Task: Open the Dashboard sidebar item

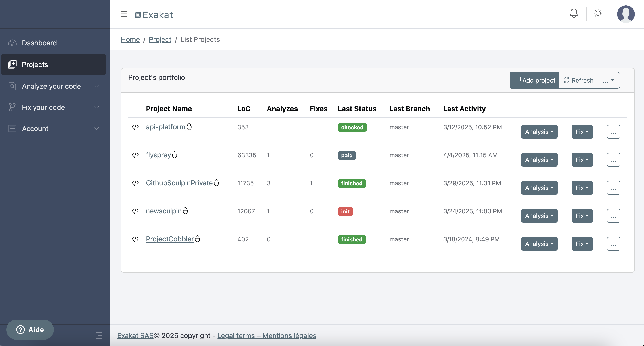Action: 39,43
